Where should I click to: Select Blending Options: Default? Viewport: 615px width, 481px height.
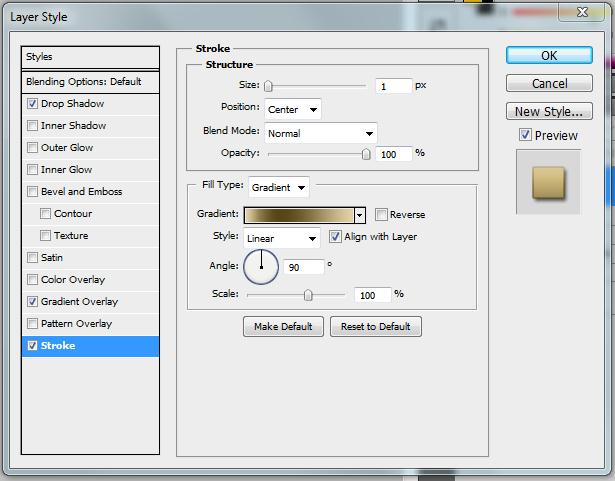[90, 81]
